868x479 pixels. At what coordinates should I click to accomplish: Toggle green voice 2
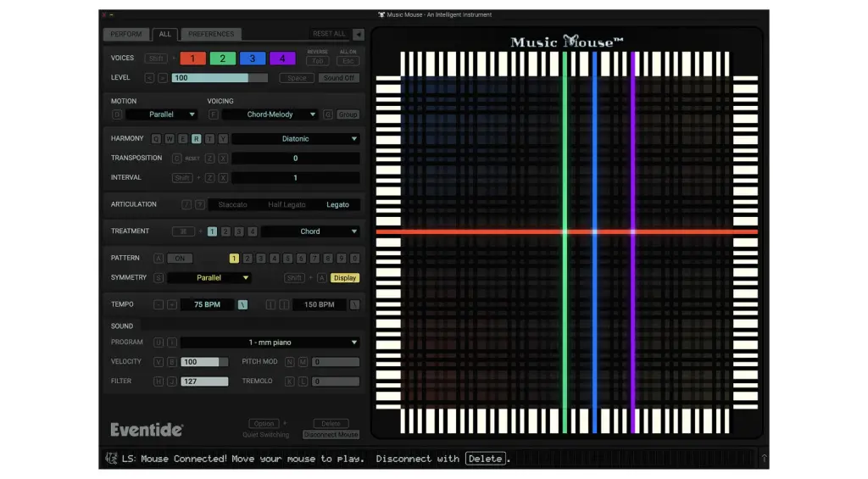pos(223,58)
